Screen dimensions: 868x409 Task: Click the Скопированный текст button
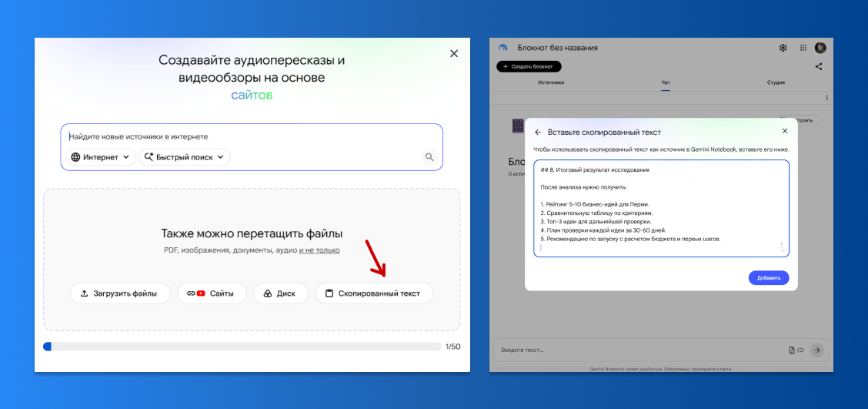point(374,293)
